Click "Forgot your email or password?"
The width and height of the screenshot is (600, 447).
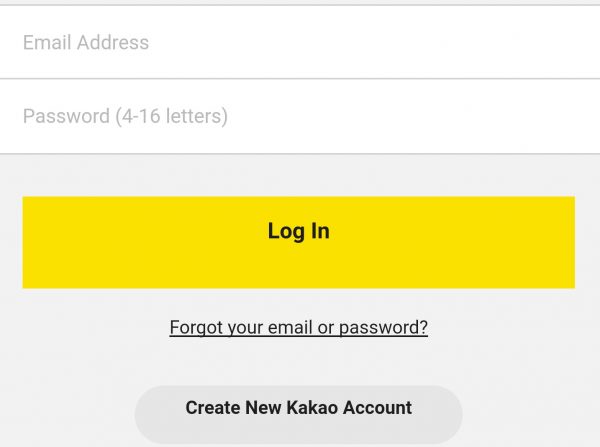pyautogui.click(x=298, y=327)
